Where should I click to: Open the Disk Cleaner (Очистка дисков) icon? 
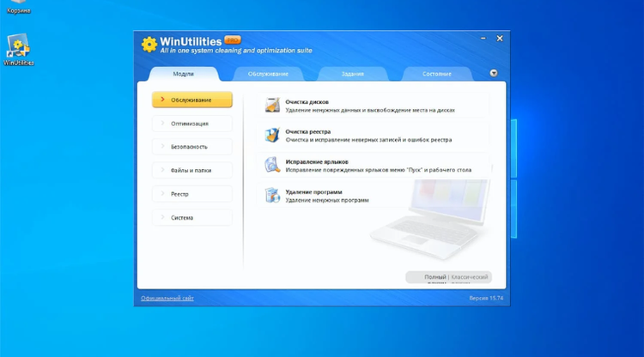point(272,106)
